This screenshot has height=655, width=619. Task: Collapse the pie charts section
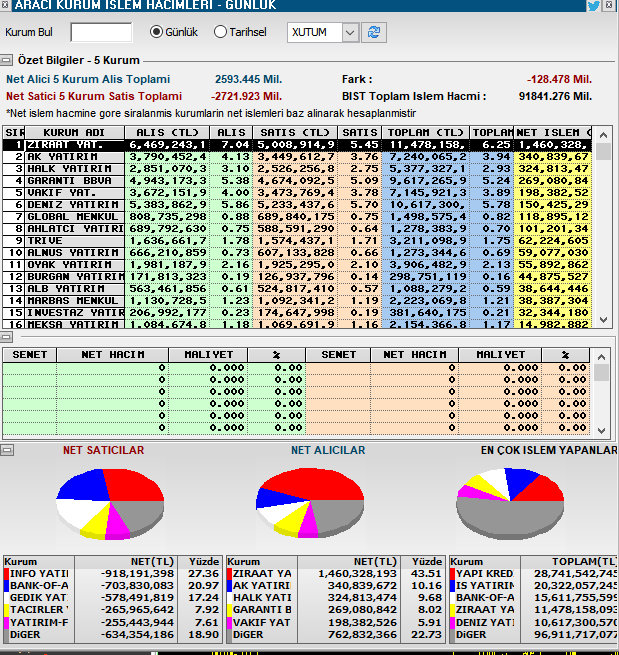(7, 450)
